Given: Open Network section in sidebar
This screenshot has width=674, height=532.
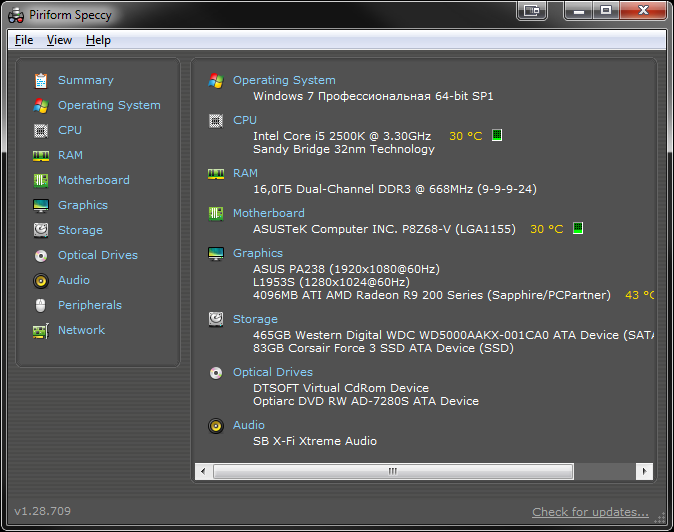Looking at the screenshot, I should tap(82, 330).
